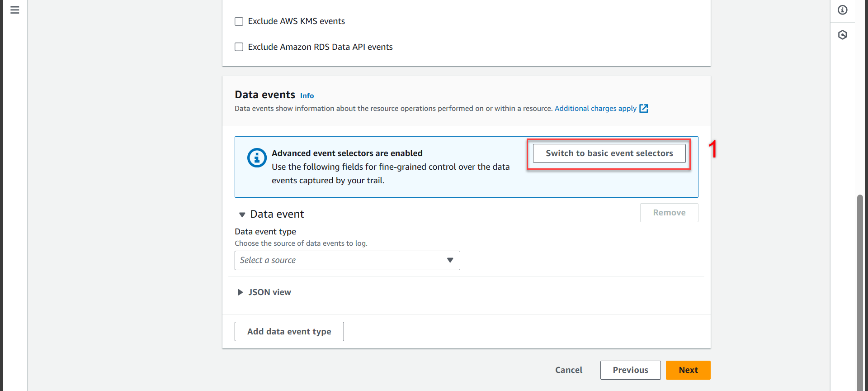Check the Exclude AWS KMS events box
Screen dimensions: 868x391
tap(239, 21)
